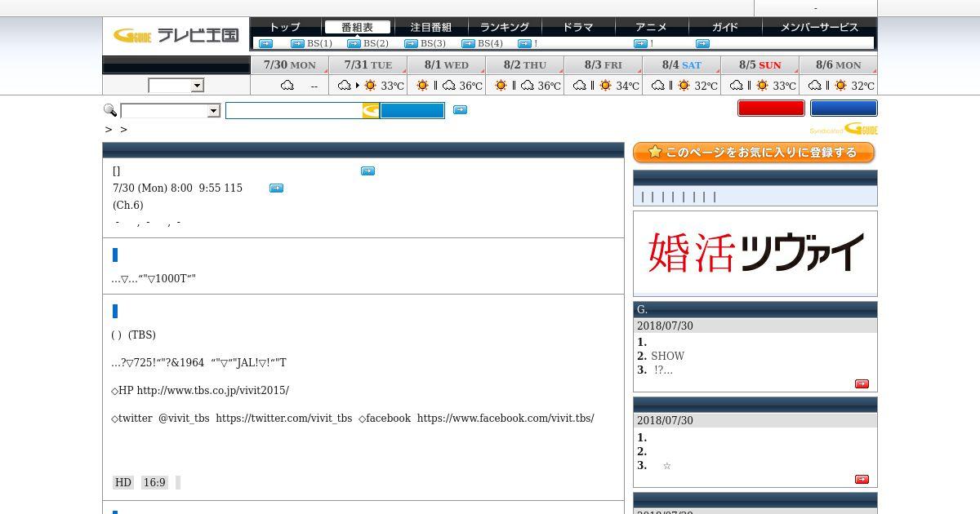Click the red button at top right
The height and width of the screenshot is (514, 980).
coord(771,108)
